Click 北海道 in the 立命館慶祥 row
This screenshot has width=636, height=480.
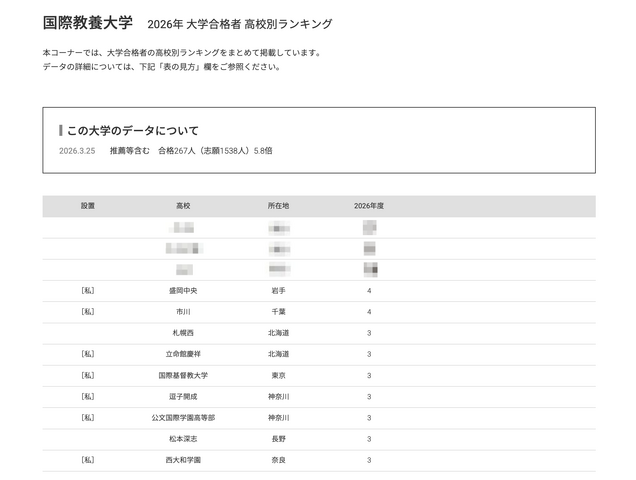(x=279, y=354)
